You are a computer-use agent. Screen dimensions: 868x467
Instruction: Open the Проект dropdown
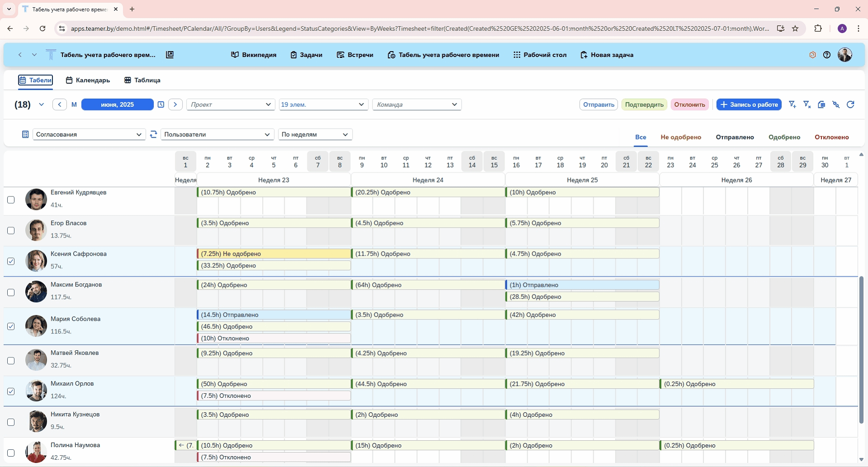point(231,105)
